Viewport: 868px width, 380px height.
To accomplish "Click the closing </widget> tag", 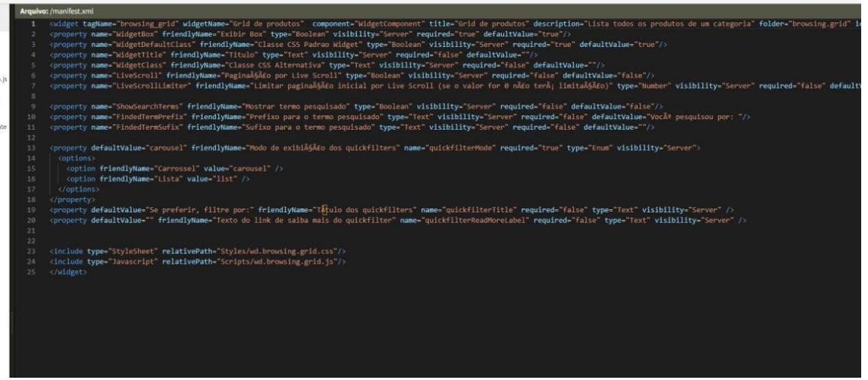I will pyautogui.click(x=68, y=272).
